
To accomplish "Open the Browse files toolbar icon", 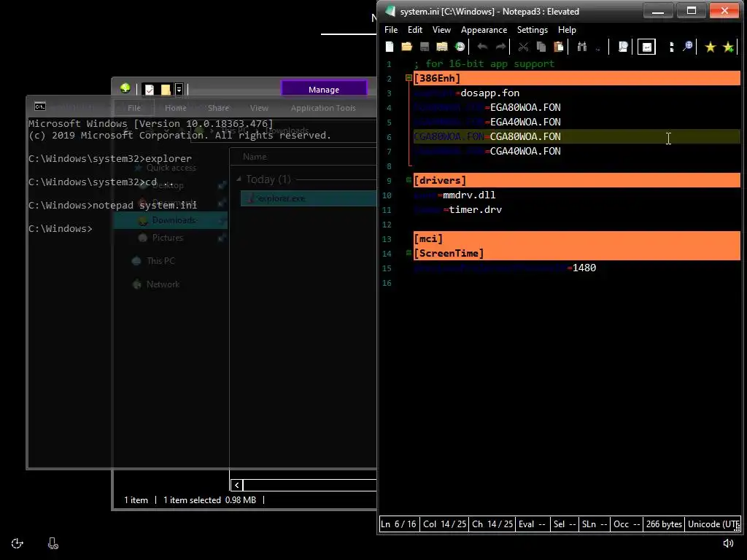I will [x=441, y=47].
